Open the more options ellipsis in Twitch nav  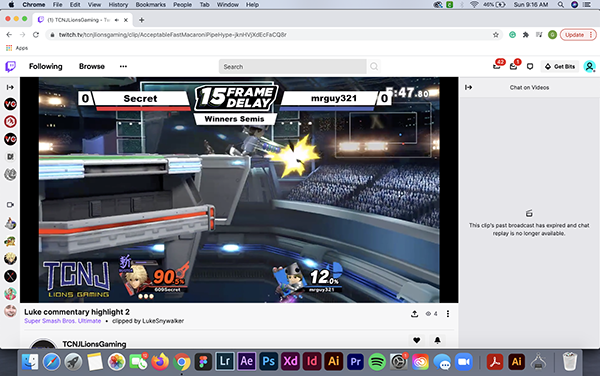[x=123, y=67]
